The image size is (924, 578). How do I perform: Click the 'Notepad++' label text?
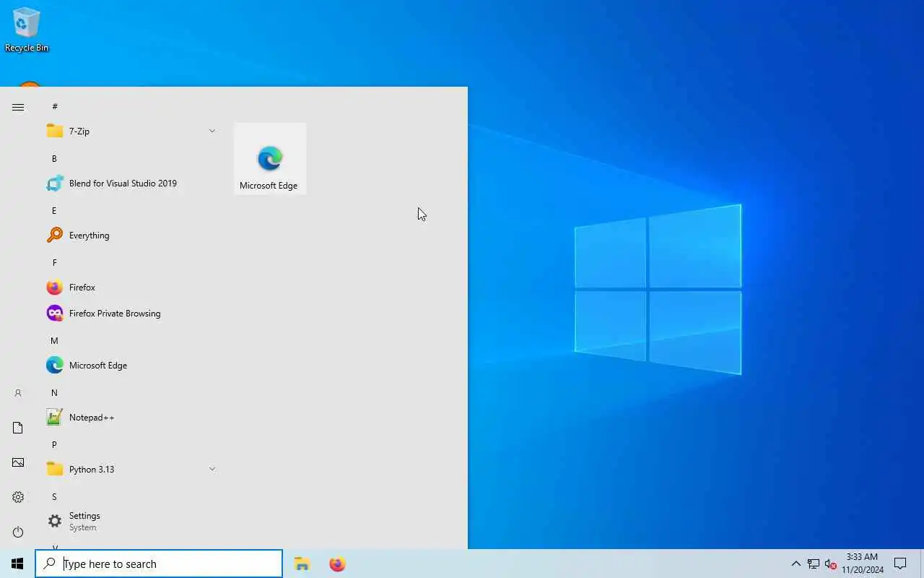click(92, 418)
